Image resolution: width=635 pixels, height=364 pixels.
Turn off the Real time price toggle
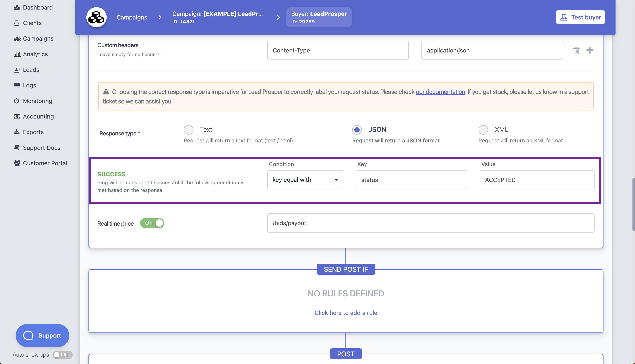coord(152,223)
